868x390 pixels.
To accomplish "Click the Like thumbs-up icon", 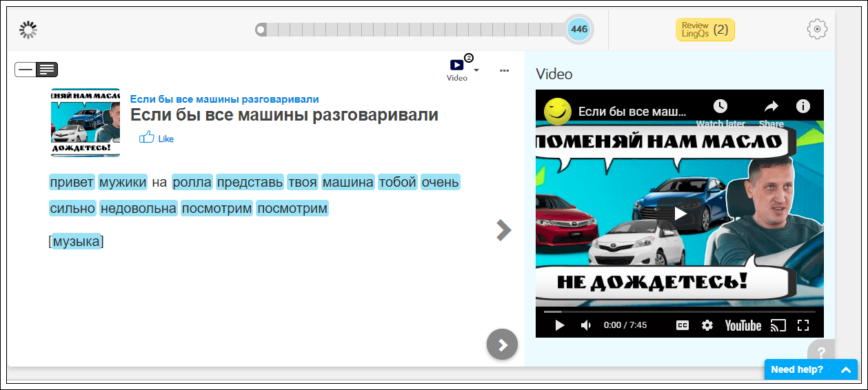I will (146, 137).
